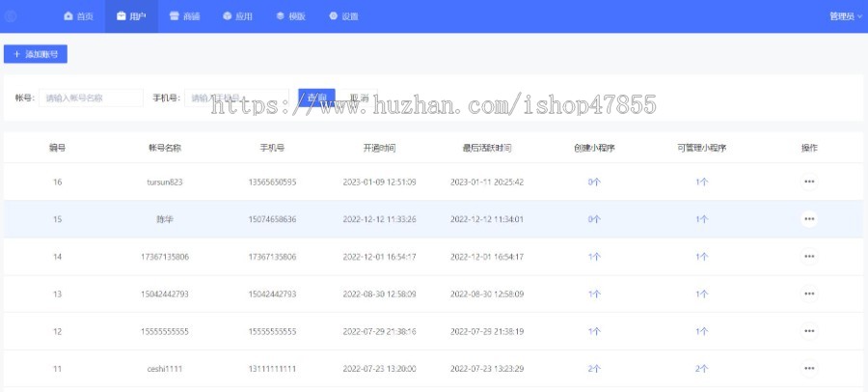
Task: Click the 帐号名称 column header
Action: click(164, 148)
